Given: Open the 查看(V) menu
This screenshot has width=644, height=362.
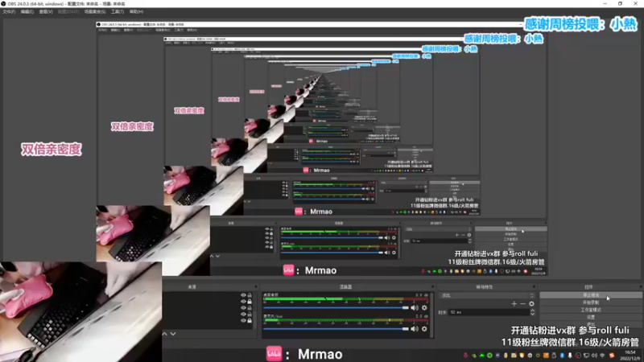Looking at the screenshot, I should 46,12.
